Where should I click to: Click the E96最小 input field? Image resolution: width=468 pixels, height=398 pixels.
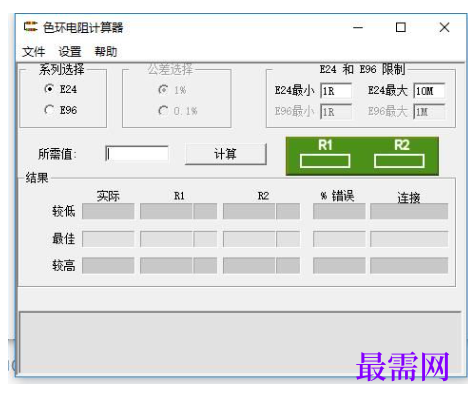pyautogui.click(x=336, y=112)
